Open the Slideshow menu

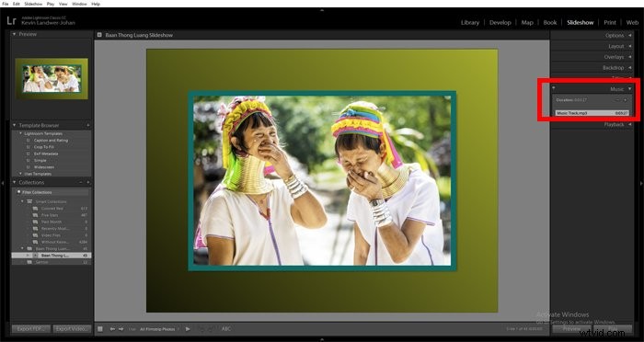pyautogui.click(x=33, y=4)
